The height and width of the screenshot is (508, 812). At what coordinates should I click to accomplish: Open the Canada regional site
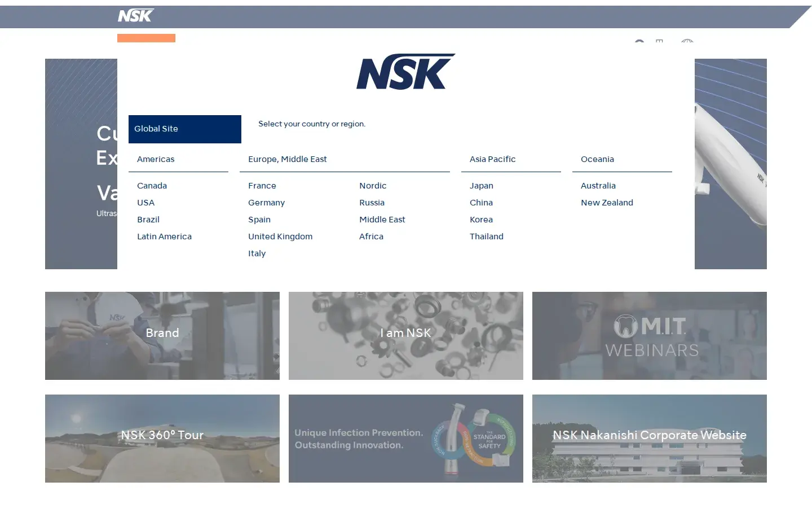coord(152,186)
